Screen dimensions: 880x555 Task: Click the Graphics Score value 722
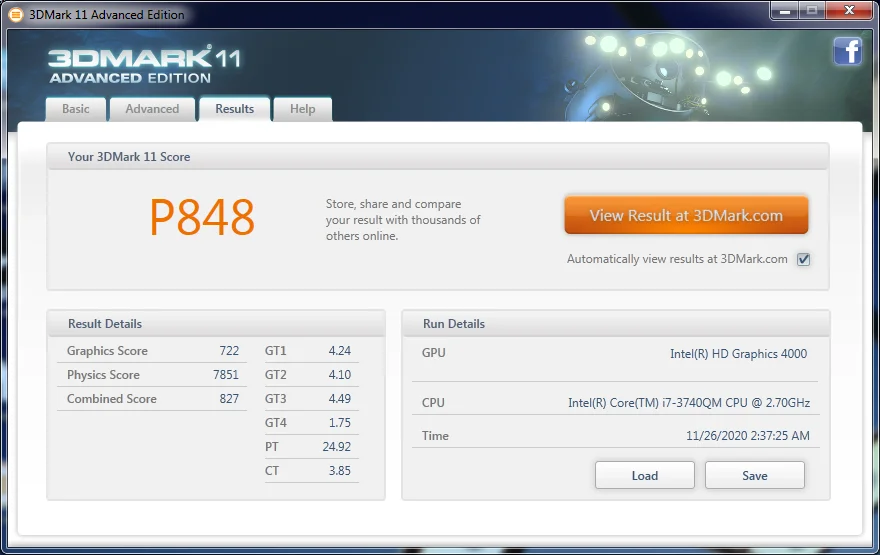(x=229, y=351)
